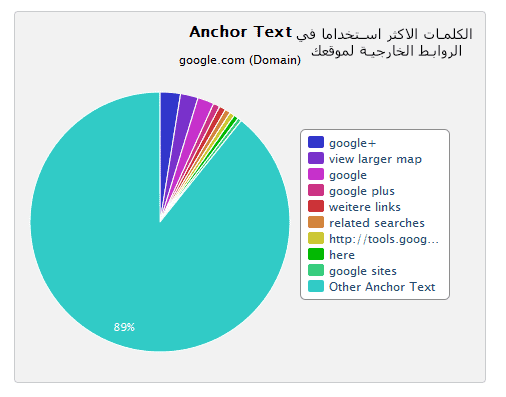Click the google.com (Domain) subtitle

click(x=240, y=60)
